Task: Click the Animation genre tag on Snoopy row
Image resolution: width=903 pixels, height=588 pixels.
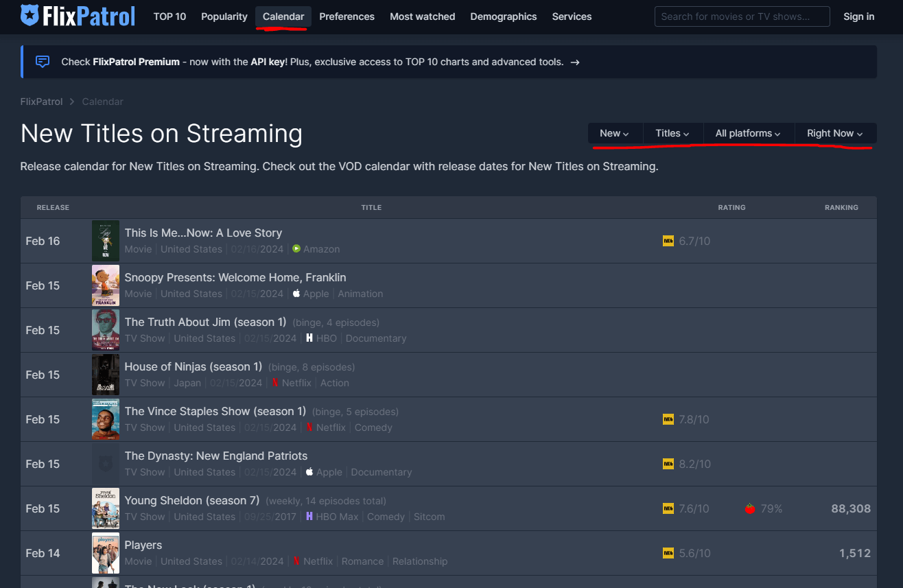Action: pyautogui.click(x=360, y=294)
